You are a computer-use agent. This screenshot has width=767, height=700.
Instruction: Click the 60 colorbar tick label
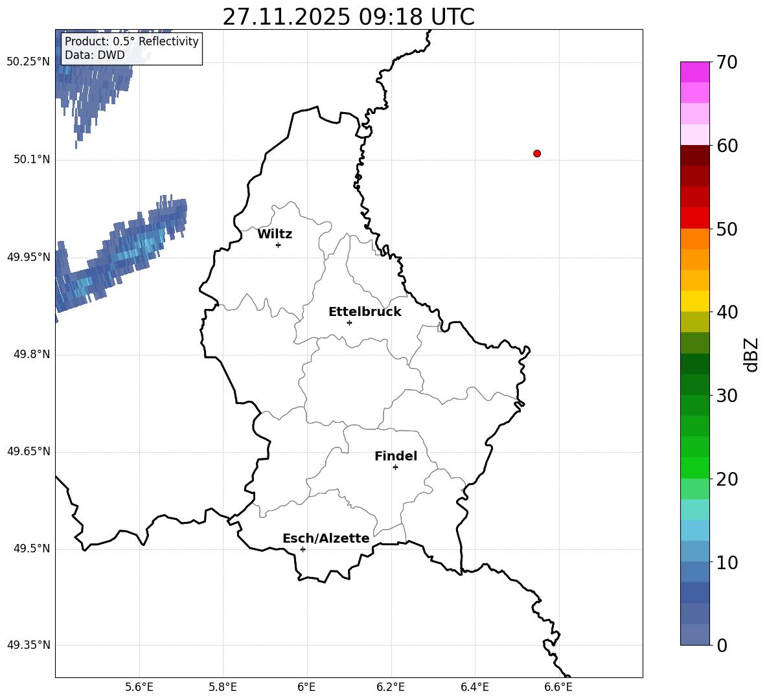click(727, 146)
